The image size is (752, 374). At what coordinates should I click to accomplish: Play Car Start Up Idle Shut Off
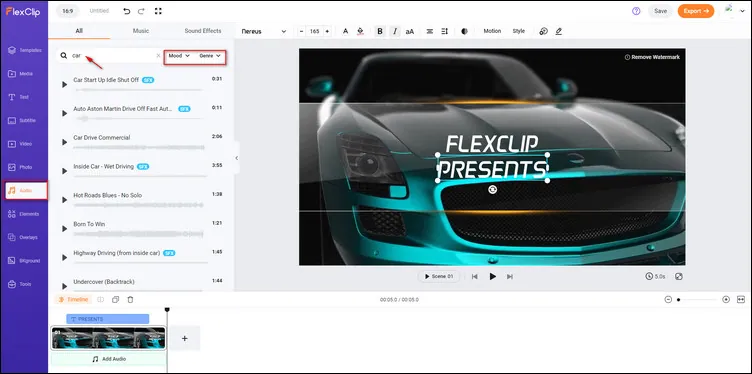tap(64, 84)
